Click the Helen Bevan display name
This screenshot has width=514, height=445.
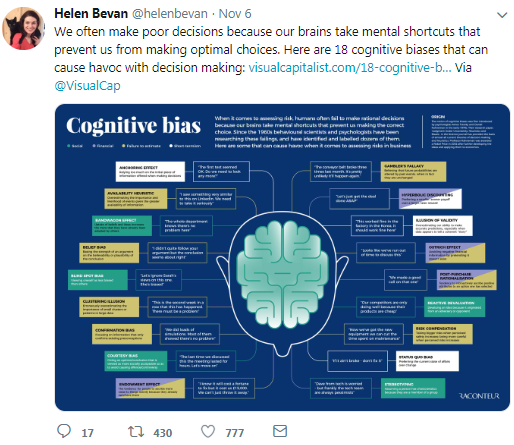pyautogui.click(x=91, y=14)
